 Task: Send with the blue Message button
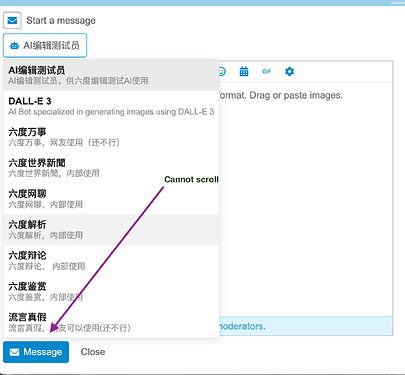(x=36, y=352)
